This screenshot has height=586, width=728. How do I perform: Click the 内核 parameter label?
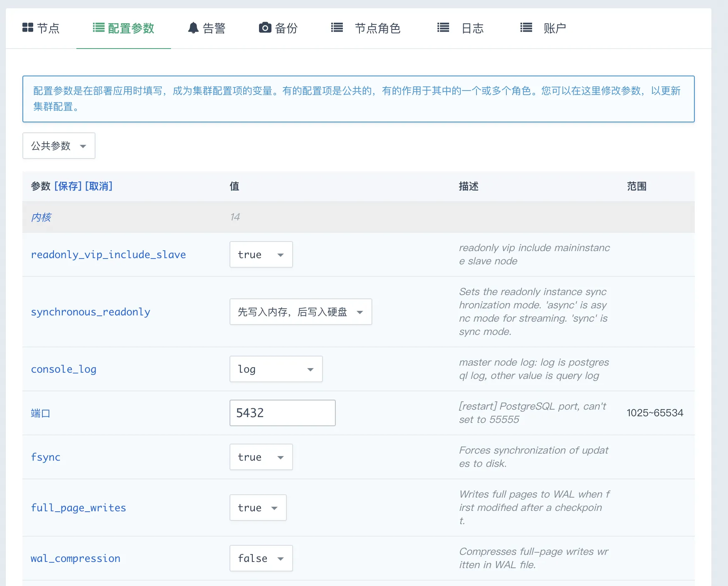coord(41,217)
